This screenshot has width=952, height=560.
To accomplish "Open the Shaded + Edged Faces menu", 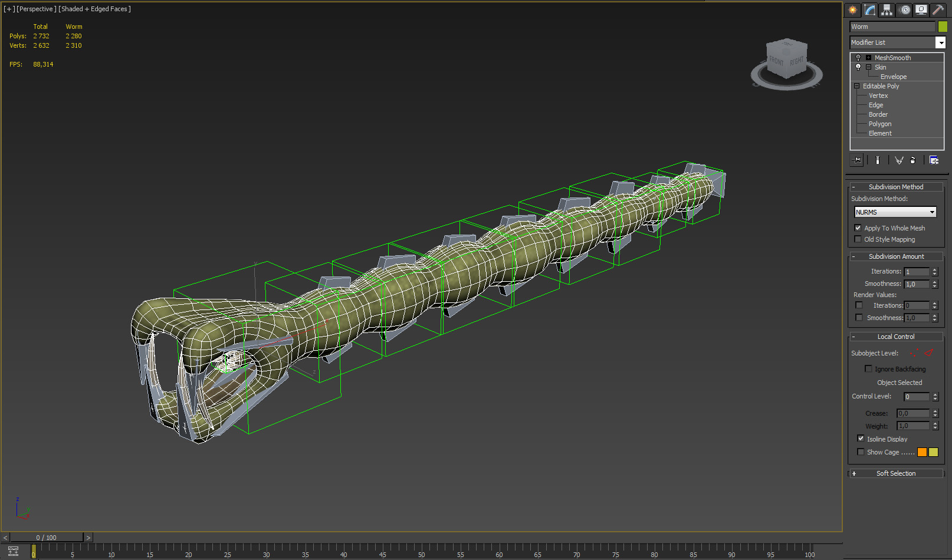I will 94,8.
